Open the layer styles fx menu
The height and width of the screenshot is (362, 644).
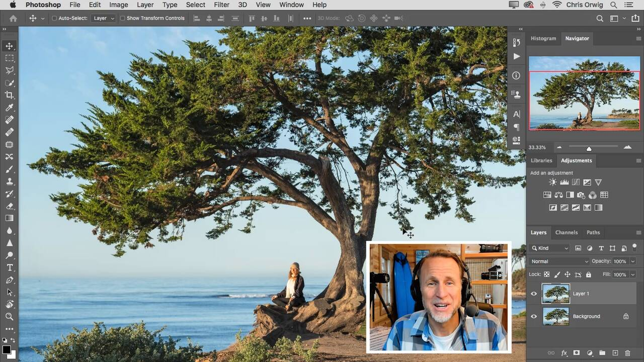tap(564, 353)
